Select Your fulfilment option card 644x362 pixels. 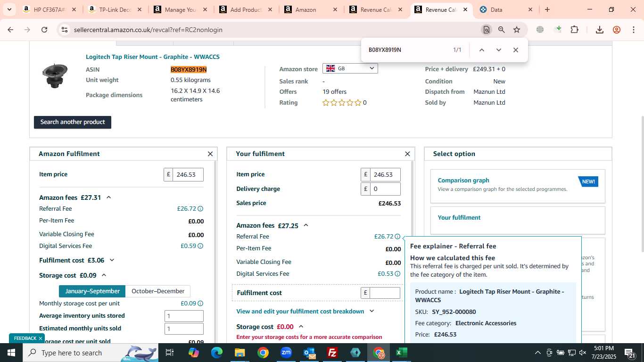click(518, 220)
